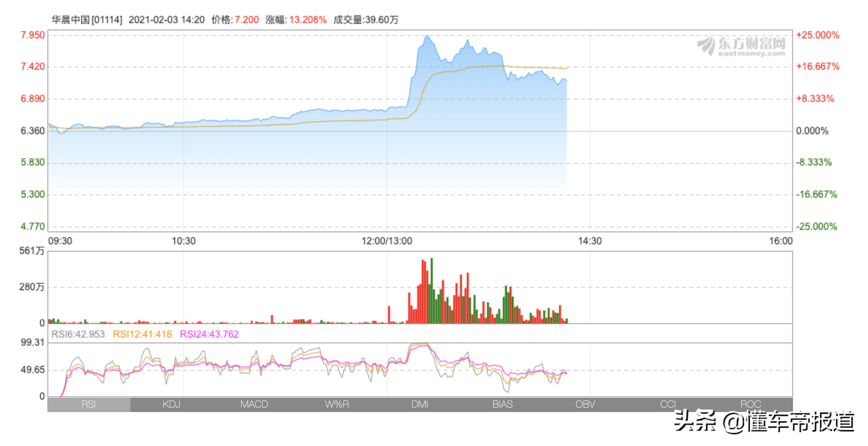
Task: Click the volume text 成交量:39.60万
Action: coord(366,20)
